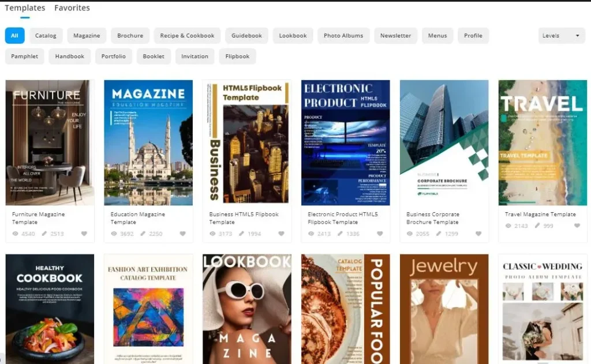Viewport: 591px width, 364px height.
Task: Select the Templates tab
Action: click(25, 8)
